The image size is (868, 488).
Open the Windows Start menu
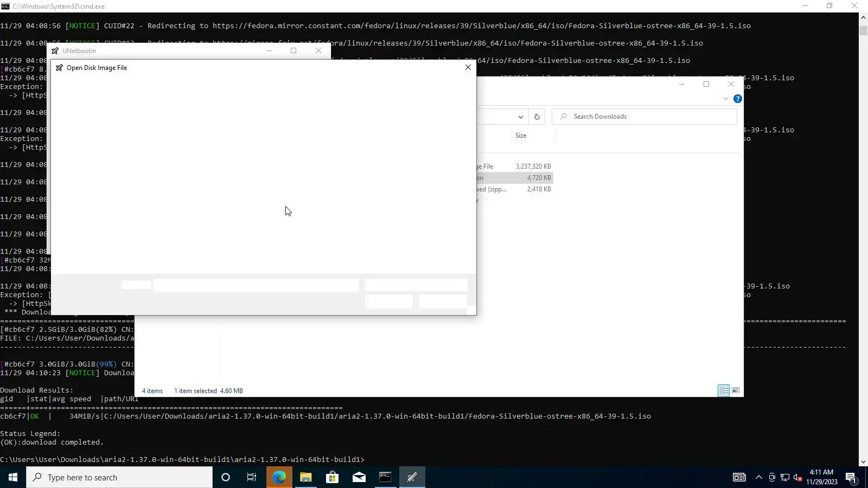13,477
